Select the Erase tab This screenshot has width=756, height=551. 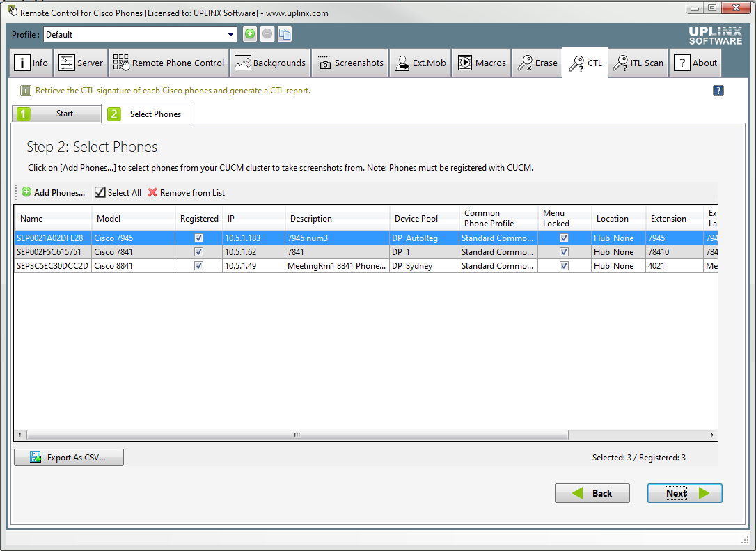click(x=537, y=63)
